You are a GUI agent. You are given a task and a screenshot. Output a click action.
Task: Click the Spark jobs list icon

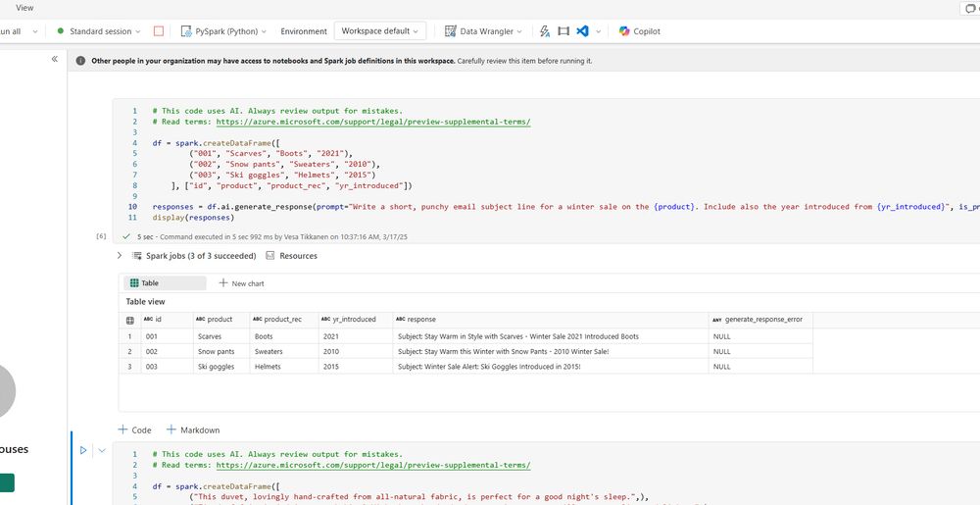pyautogui.click(x=137, y=256)
